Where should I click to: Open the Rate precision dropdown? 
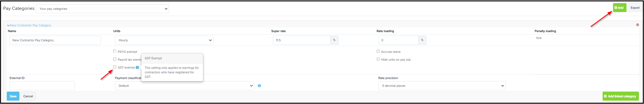[442, 86]
